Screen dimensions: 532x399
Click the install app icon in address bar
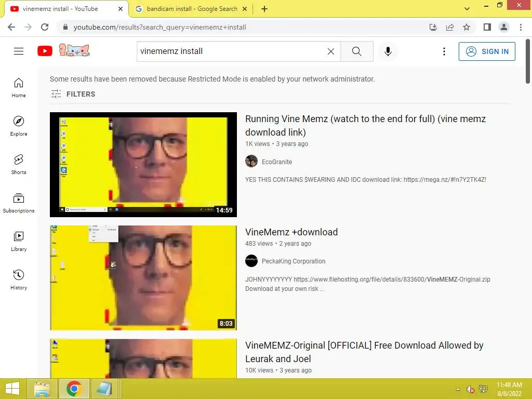click(433, 27)
